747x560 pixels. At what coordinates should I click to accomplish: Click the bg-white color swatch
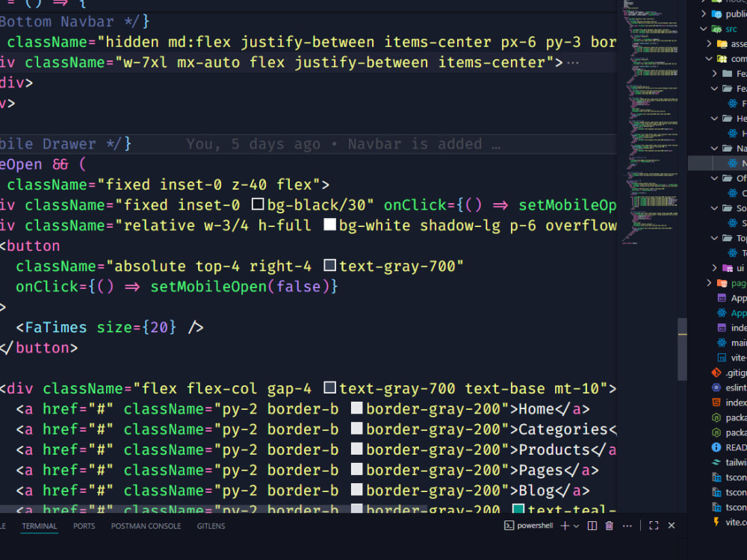pyautogui.click(x=329, y=225)
